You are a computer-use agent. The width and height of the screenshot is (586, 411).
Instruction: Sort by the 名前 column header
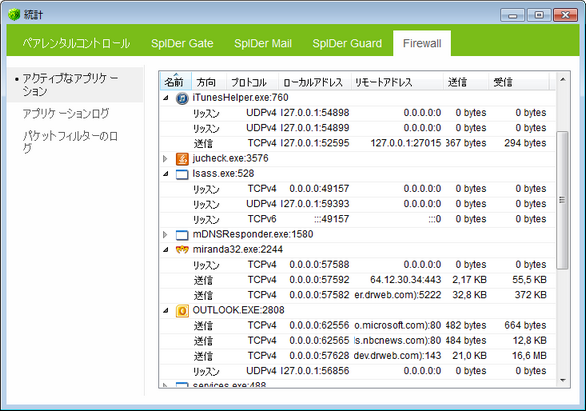[x=176, y=81]
